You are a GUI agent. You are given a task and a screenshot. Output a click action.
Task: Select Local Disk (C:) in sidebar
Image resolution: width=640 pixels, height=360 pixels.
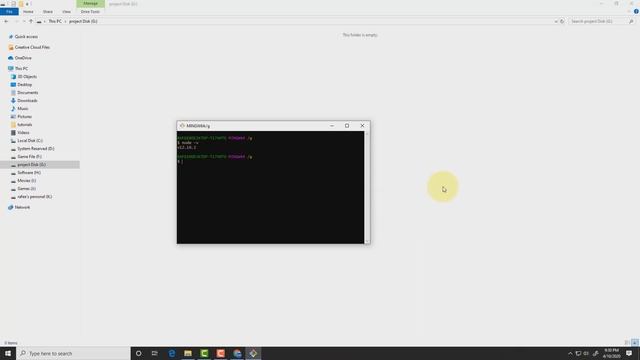(x=30, y=140)
